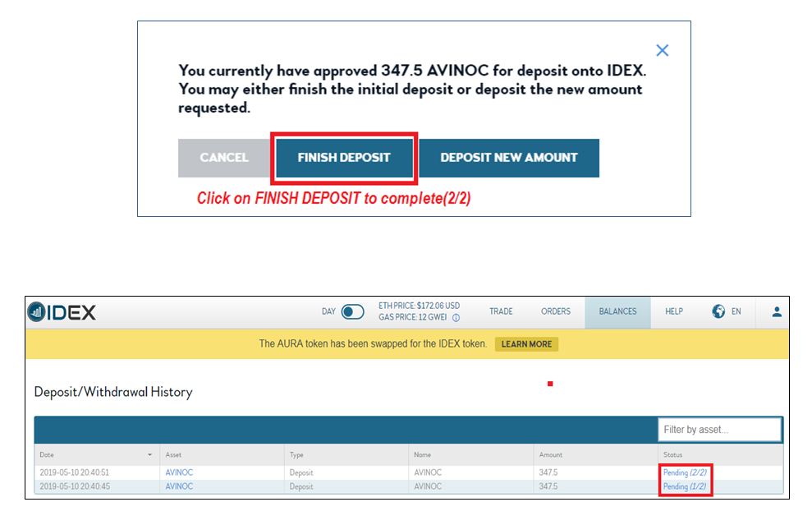Open AVINOC asset link in 20:40:51 row
Viewport: 812px width, 525px height.
pyautogui.click(x=179, y=472)
